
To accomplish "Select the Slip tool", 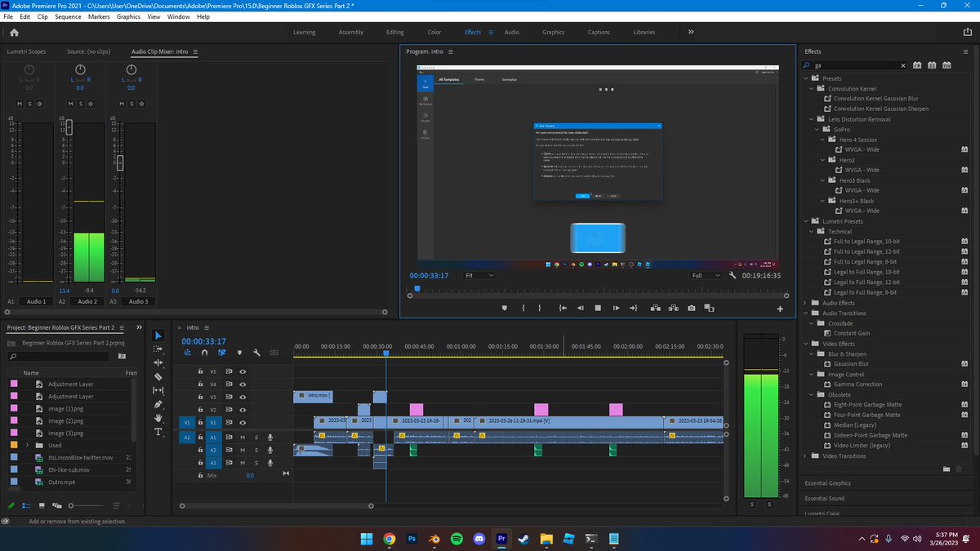I will click(x=158, y=390).
